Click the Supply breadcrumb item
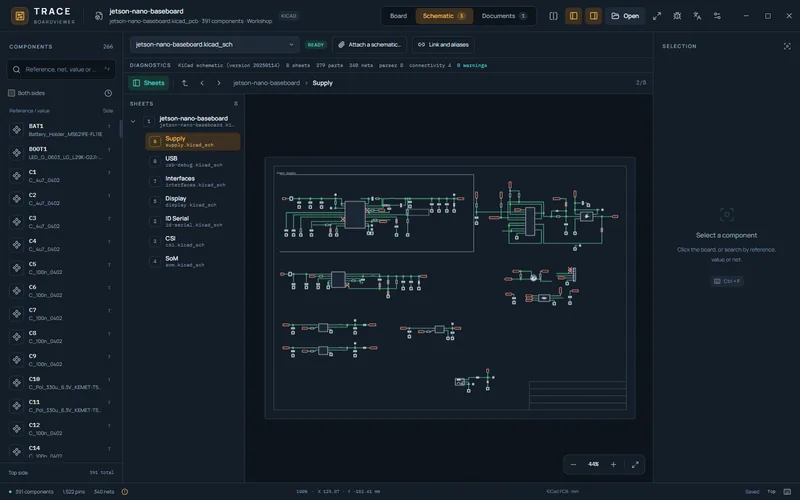 (322, 83)
